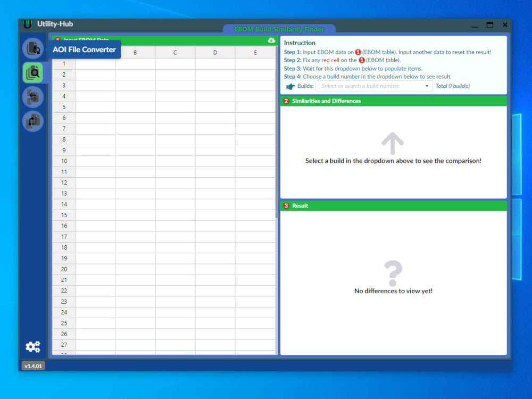Open the file versioning tool in the sidebar
Viewport: 532px width, 399px height.
tap(33, 121)
